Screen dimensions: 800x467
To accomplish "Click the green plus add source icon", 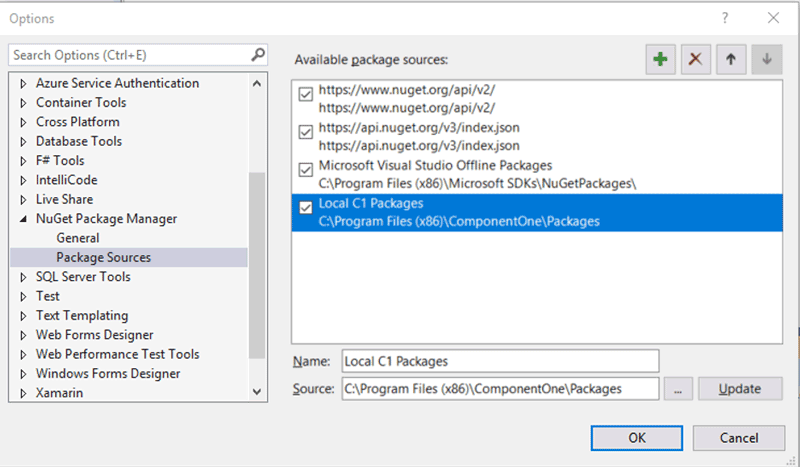I will click(x=659, y=60).
